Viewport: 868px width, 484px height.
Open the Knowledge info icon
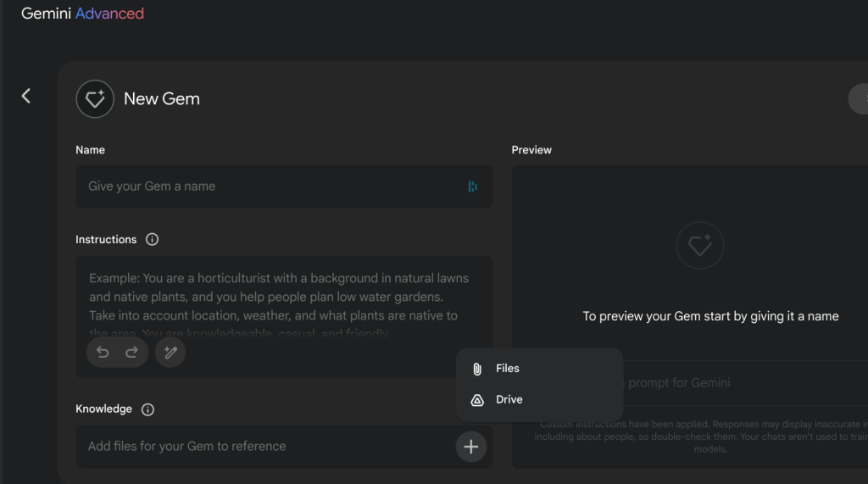147,409
